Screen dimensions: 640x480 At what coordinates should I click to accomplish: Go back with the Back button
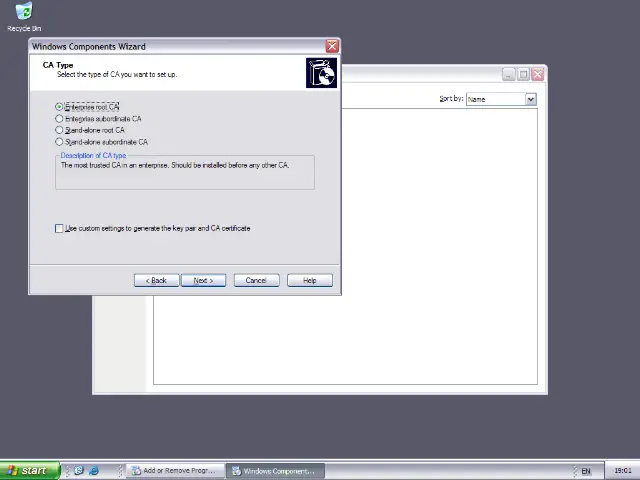(157, 280)
